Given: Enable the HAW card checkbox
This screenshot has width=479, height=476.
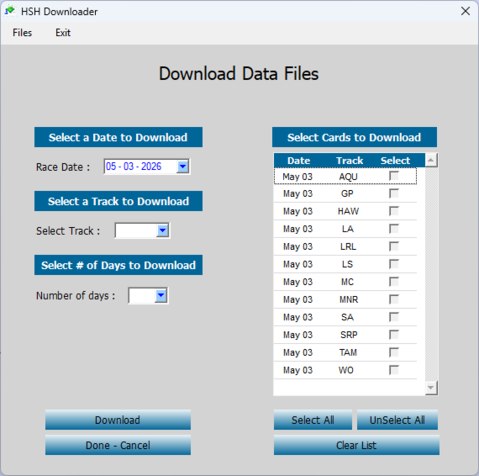Looking at the screenshot, I should pyautogui.click(x=394, y=211).
